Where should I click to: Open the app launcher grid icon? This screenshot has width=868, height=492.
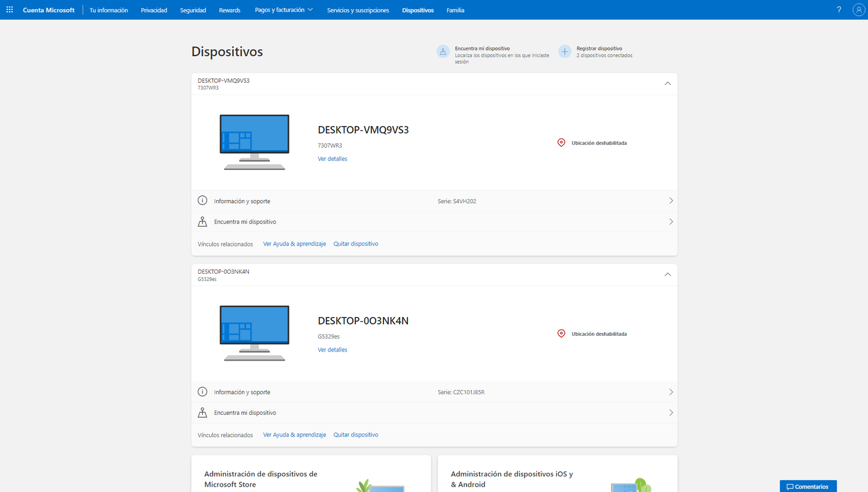coord(10,10)
